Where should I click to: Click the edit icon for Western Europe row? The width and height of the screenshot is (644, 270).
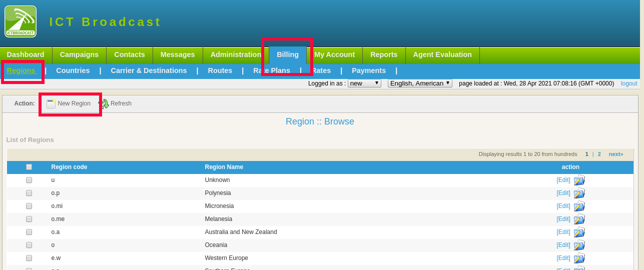pos(579,258)
